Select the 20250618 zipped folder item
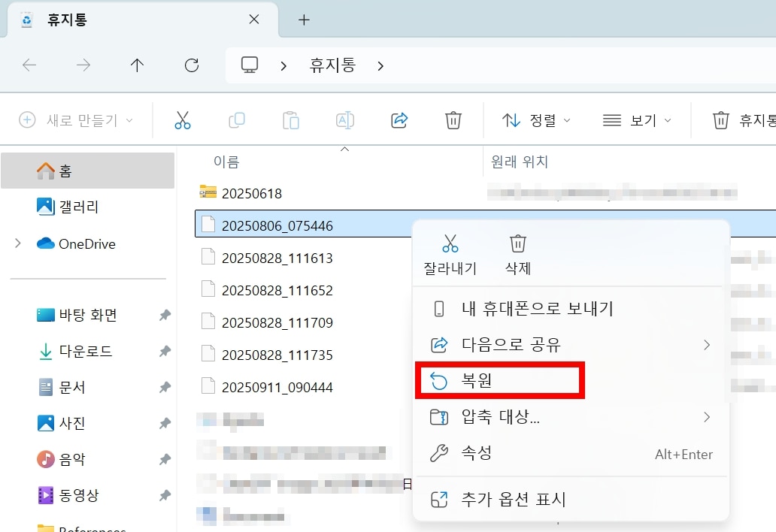Viewport: 776px width, 532px height. tap(251, 193)
